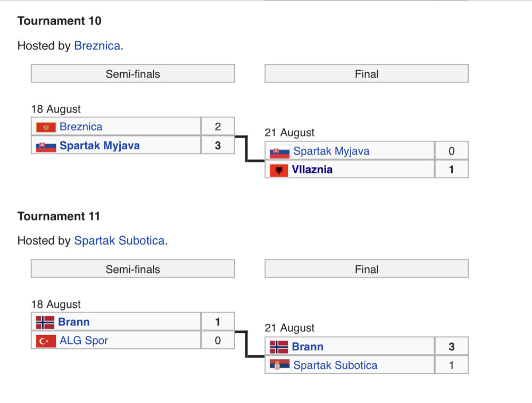The width and height of the screenshot is (532, 403).
Task: Click the Albania flag beside Vllaznia
Action: 279,171
